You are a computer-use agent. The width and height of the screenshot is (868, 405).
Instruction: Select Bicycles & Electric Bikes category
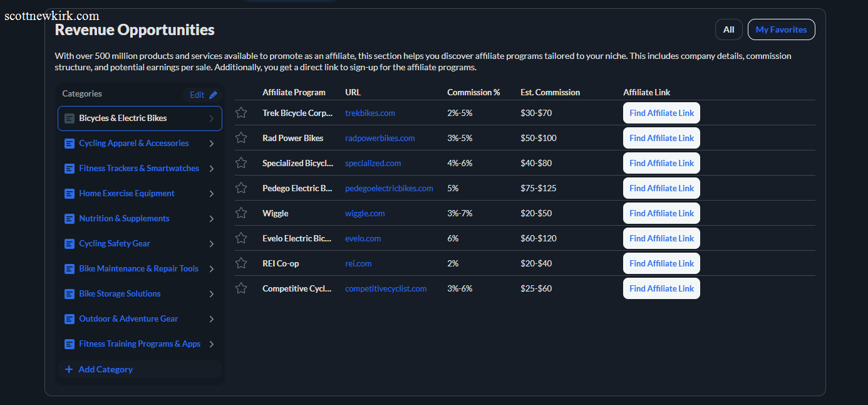(140, 118)
